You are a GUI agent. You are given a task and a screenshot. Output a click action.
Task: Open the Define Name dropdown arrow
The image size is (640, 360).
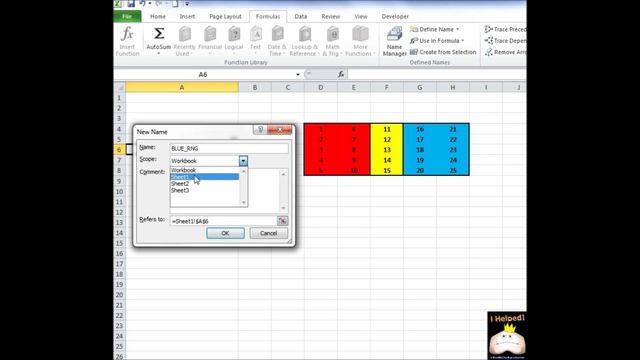tap(458, 29)
